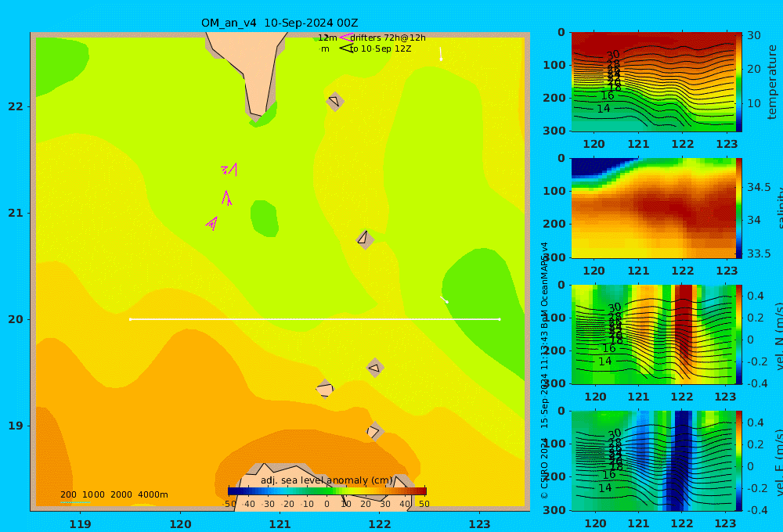
Task: Click longitude label 123 on the main map axis
Action: pos(480,524)
